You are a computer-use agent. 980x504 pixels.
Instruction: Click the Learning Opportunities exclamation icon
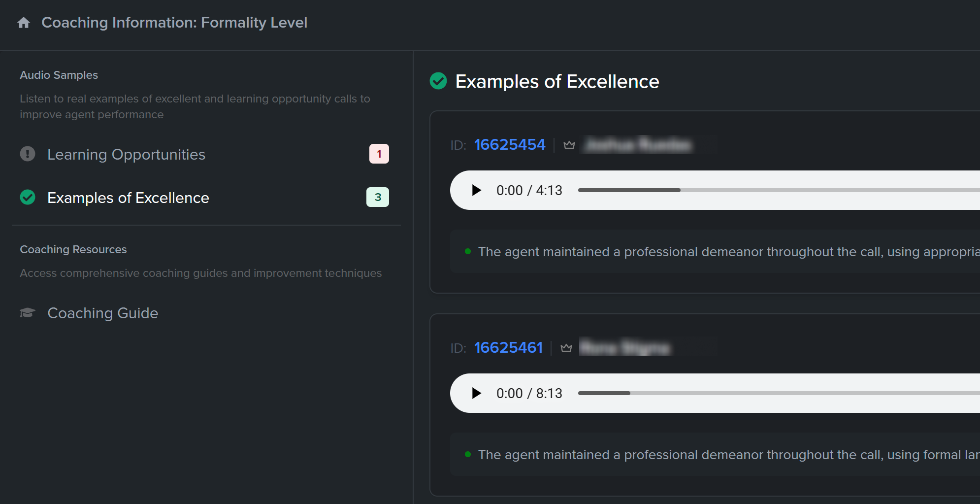point(28,154)
